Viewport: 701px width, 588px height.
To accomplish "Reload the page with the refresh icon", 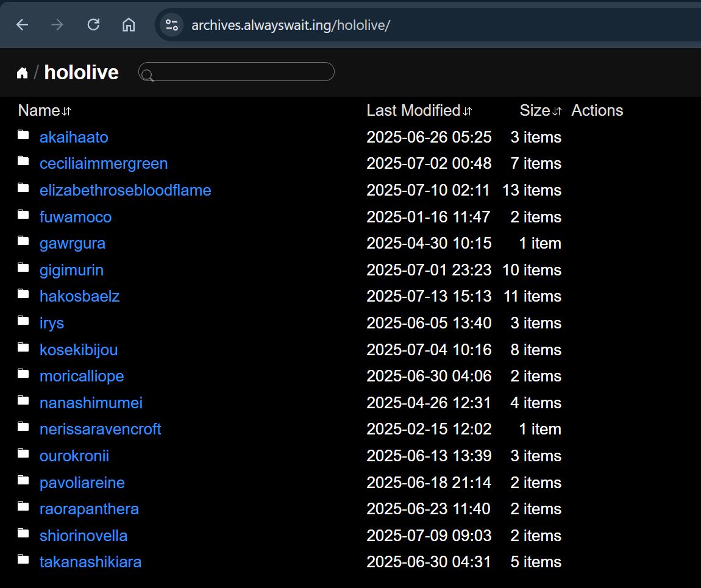I will pyautogui.click(x=93, y=24).
